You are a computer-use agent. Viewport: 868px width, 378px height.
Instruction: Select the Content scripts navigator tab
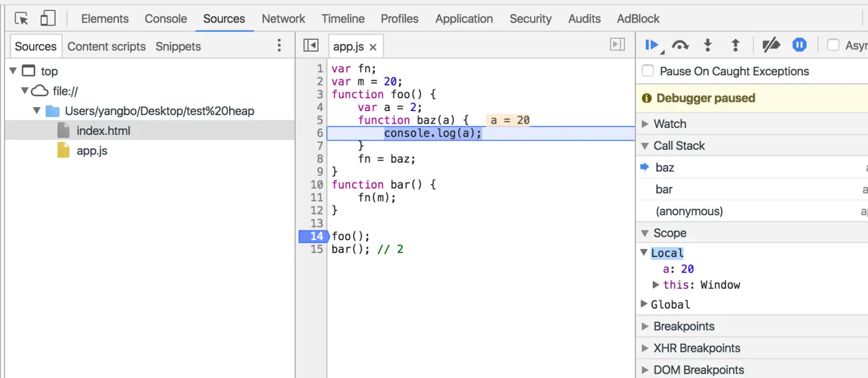(x=106, y=46)
